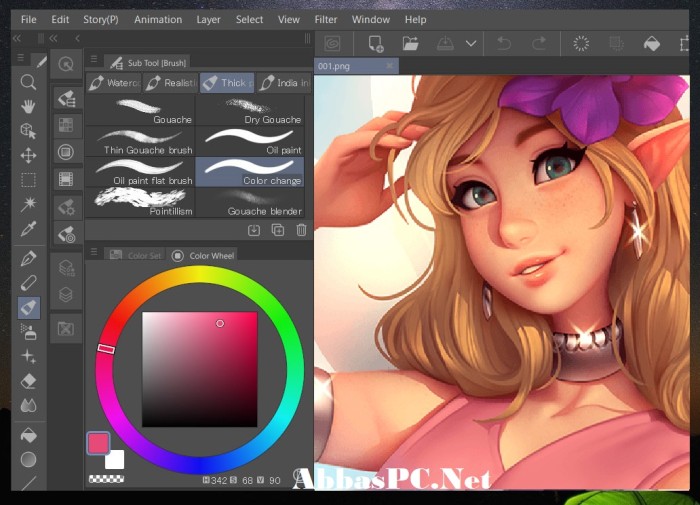Open the Filter menu

(326, 20)
